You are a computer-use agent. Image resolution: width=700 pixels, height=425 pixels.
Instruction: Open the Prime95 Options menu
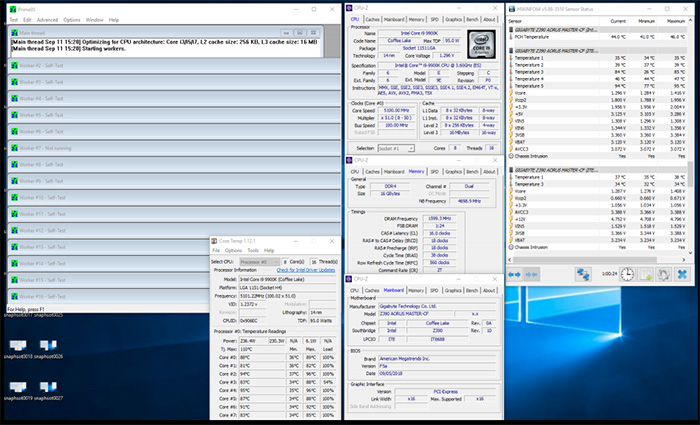[x=71, y=20]
